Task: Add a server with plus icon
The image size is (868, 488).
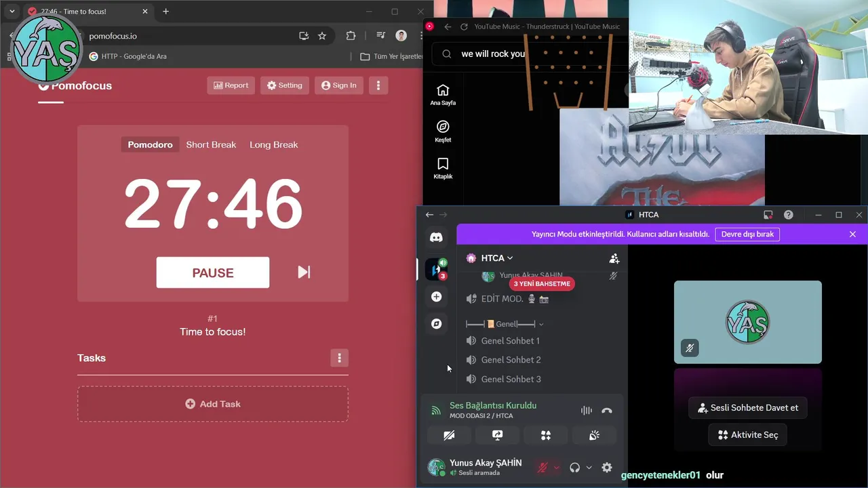Action: (x=436, y=297)
